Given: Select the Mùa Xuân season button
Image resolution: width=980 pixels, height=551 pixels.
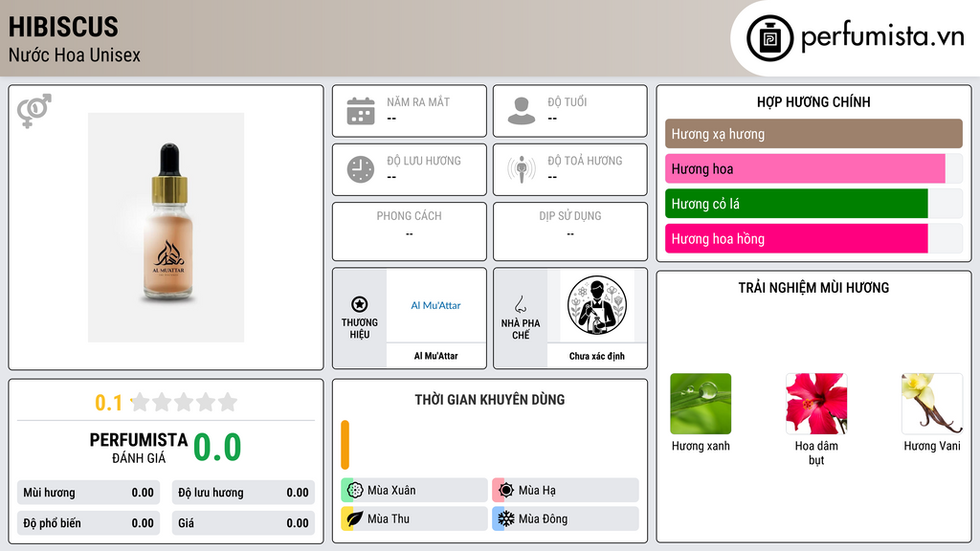Looking at the screenshot, I should pos(414,490).
